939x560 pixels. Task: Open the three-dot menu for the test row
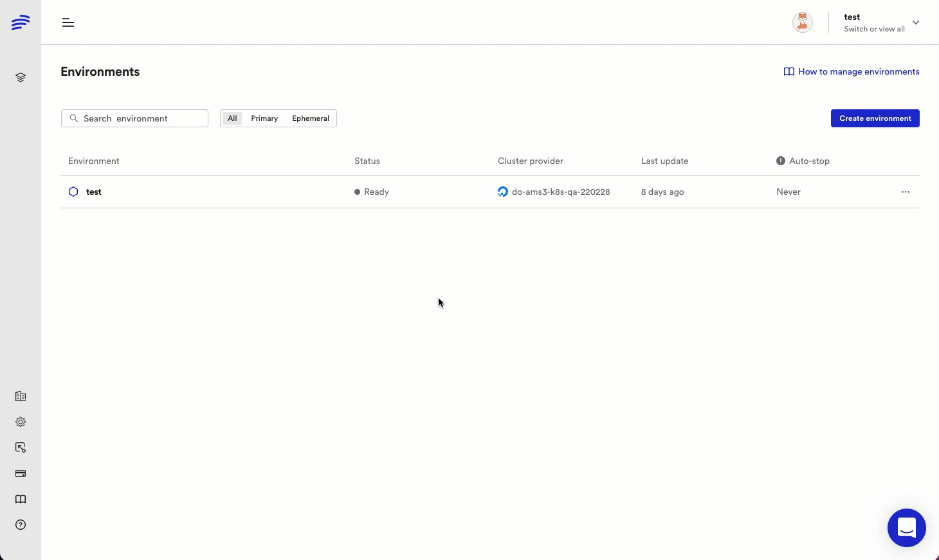point(906,192)
